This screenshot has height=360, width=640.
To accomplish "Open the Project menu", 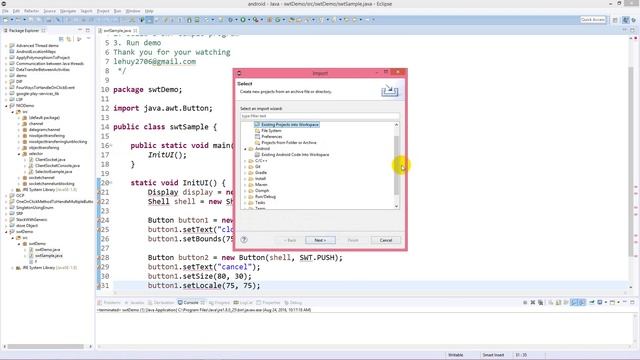I will point(103,11).
